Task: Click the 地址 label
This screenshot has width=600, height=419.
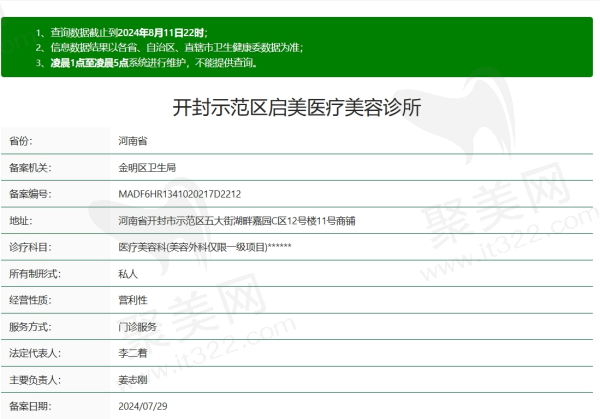Action: click(x=21, y=221)
